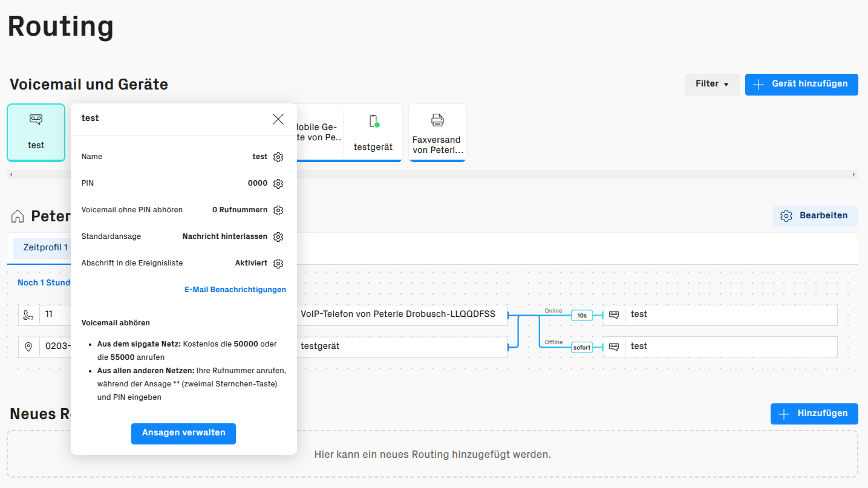Click Nachricht hinterlassen value

(x=225, y=236)
